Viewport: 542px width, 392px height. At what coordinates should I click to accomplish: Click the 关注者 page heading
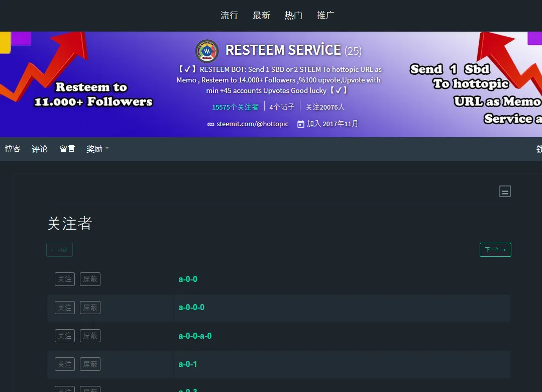[x=70, y=224]
